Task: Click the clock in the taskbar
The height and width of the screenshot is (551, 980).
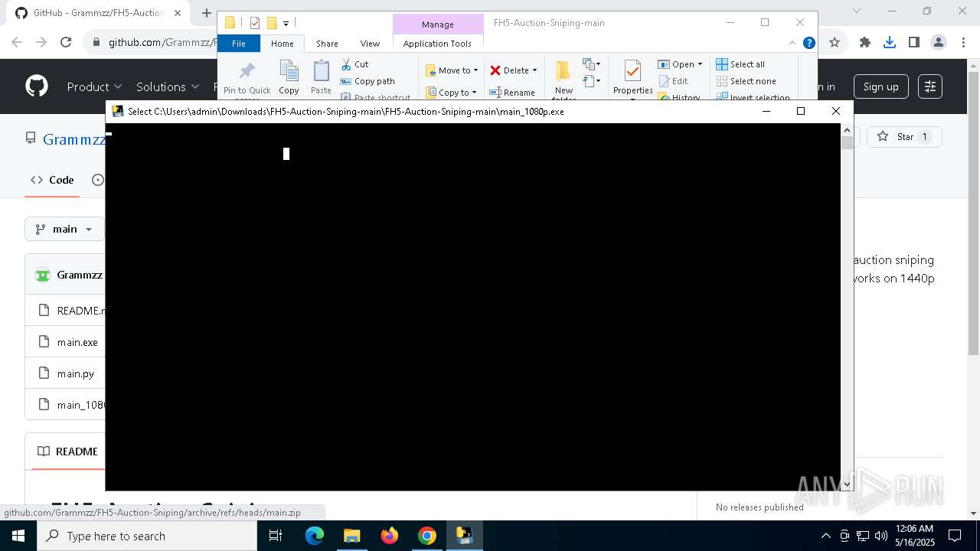Action: (914, 536)
